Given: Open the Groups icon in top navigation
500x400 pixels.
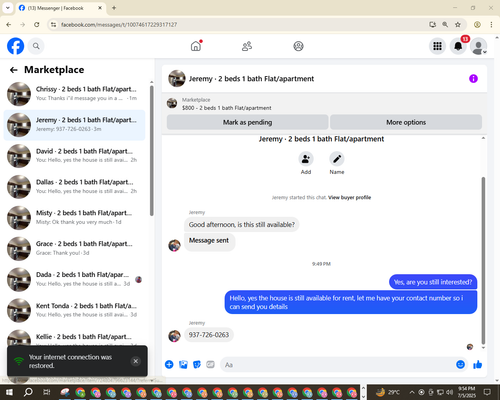Looking at the screenshot, I should point(298,46).
